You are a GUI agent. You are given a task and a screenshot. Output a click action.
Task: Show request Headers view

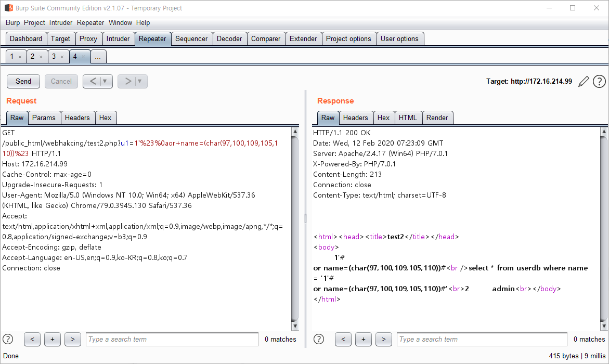[77, 118]
